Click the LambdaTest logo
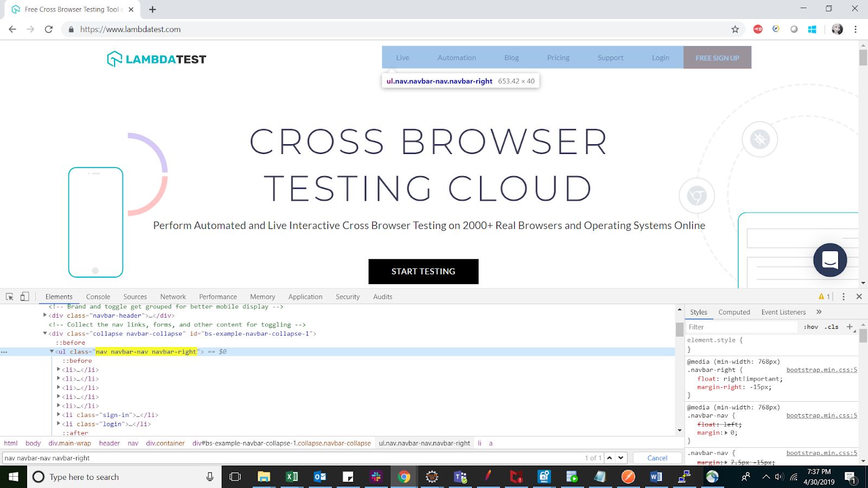The image size is (868, 488). coord(156,59)
